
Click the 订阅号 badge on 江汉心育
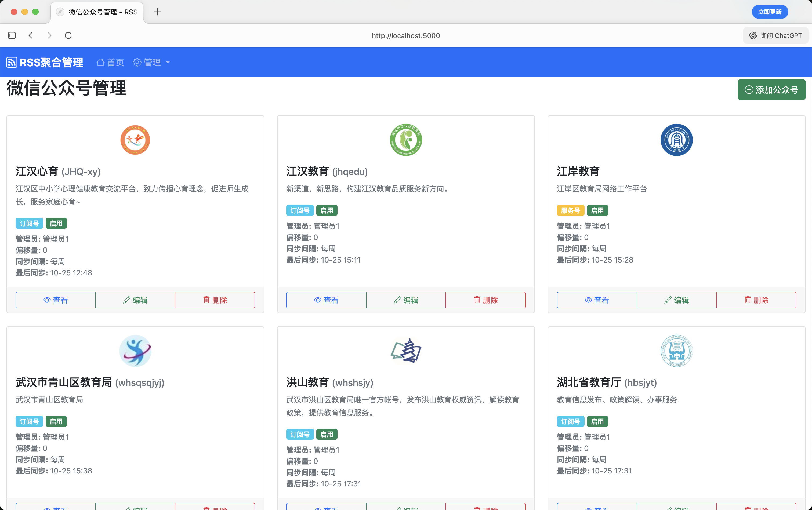point(29,223)
